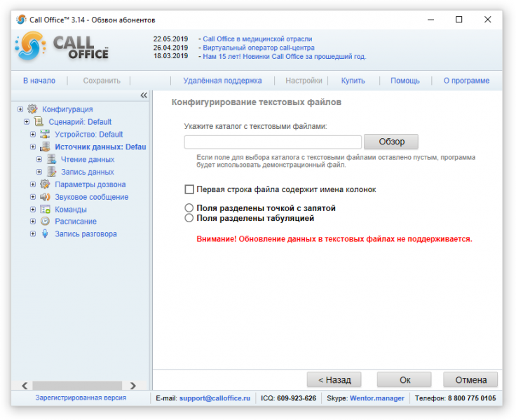Open news link Call Office в медицинской отрасли
The image size is (516, 420).
click(257, 39)
